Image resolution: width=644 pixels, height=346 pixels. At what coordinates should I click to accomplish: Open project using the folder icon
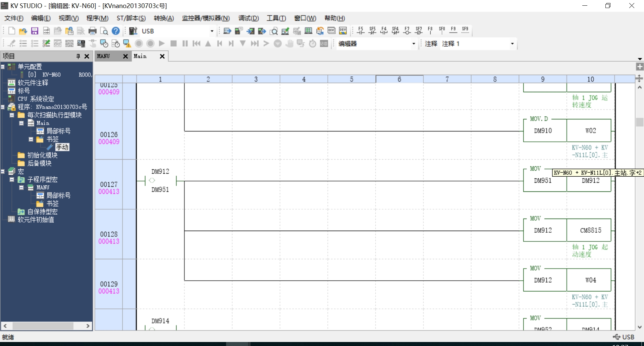(x=23, y=31)
